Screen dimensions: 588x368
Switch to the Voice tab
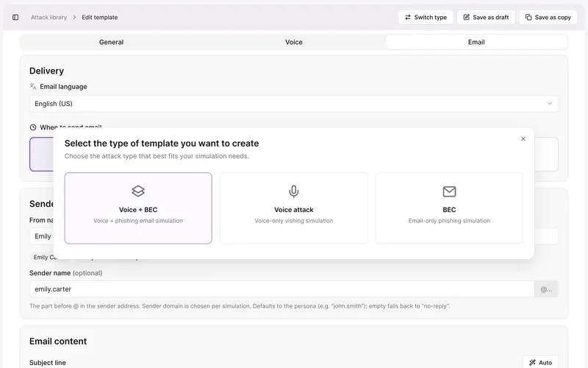293,42
